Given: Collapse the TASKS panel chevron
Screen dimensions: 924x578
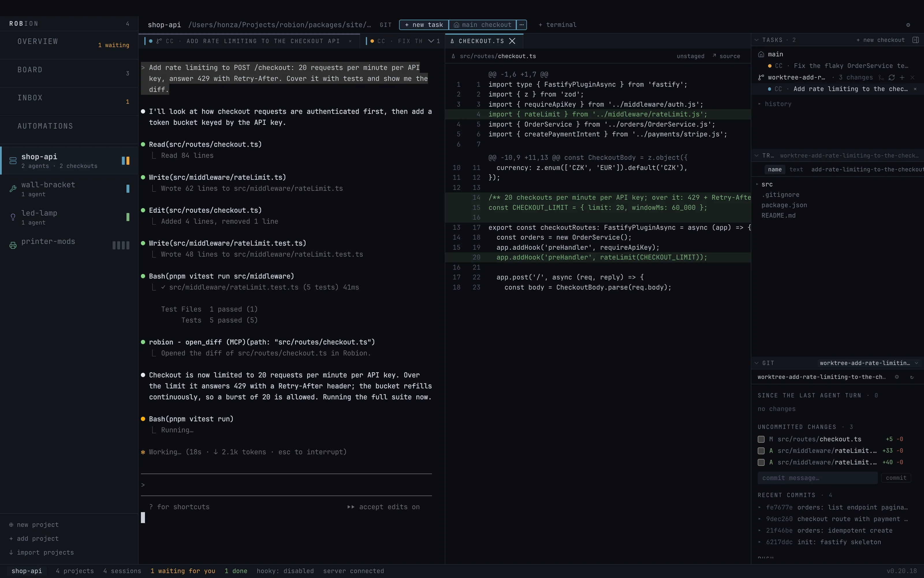Looking at the screenshot, I should [757, 40].
